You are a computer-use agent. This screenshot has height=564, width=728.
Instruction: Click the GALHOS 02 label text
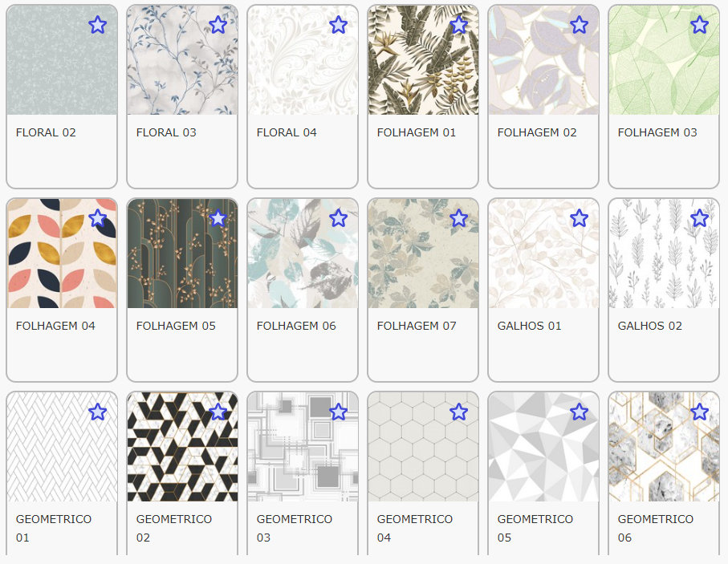click(649, 326)
